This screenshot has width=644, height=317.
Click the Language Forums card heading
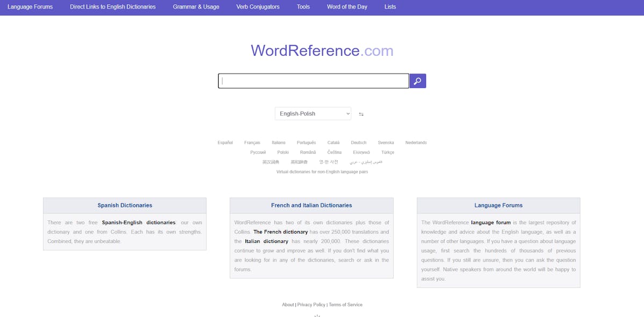(x=498, y=205)
